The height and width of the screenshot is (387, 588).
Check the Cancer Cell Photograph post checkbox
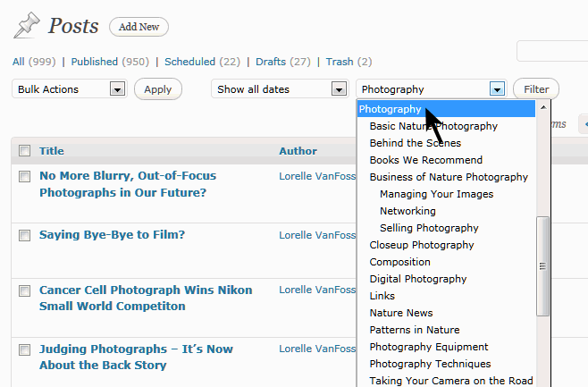point(24,291)
